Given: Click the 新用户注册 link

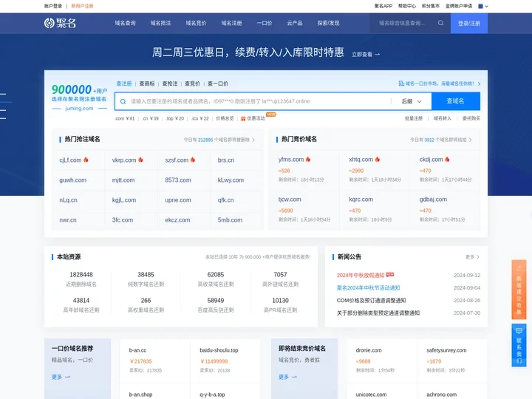Looking at the screenshot, I should (x=82, y=6).
